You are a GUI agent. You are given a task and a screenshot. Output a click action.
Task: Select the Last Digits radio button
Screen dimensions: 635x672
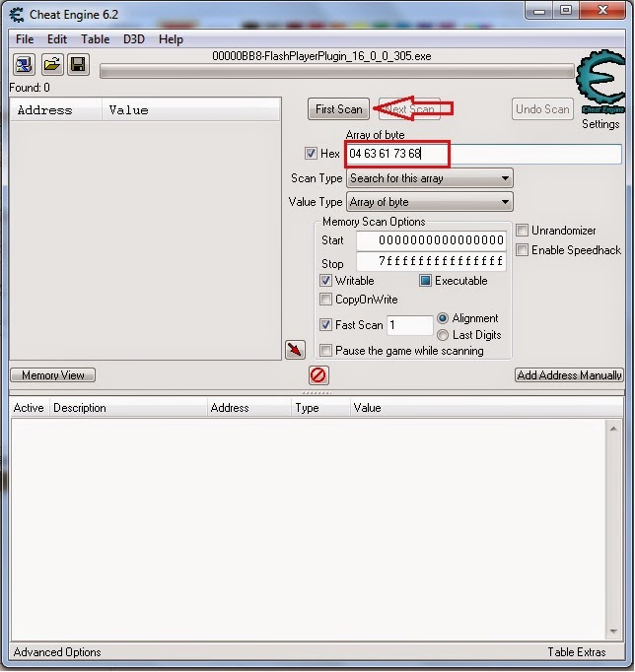pos(443,335)
